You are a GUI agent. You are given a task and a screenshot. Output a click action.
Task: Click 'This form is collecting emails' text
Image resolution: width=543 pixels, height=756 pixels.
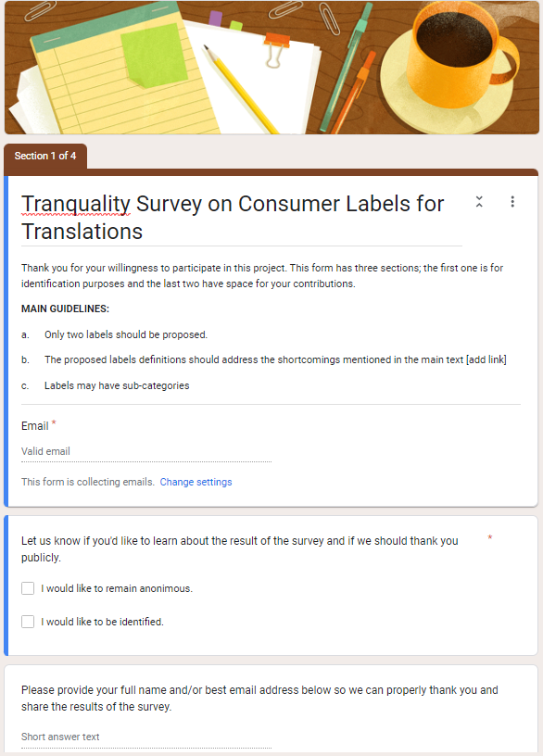tap(88, 482)
